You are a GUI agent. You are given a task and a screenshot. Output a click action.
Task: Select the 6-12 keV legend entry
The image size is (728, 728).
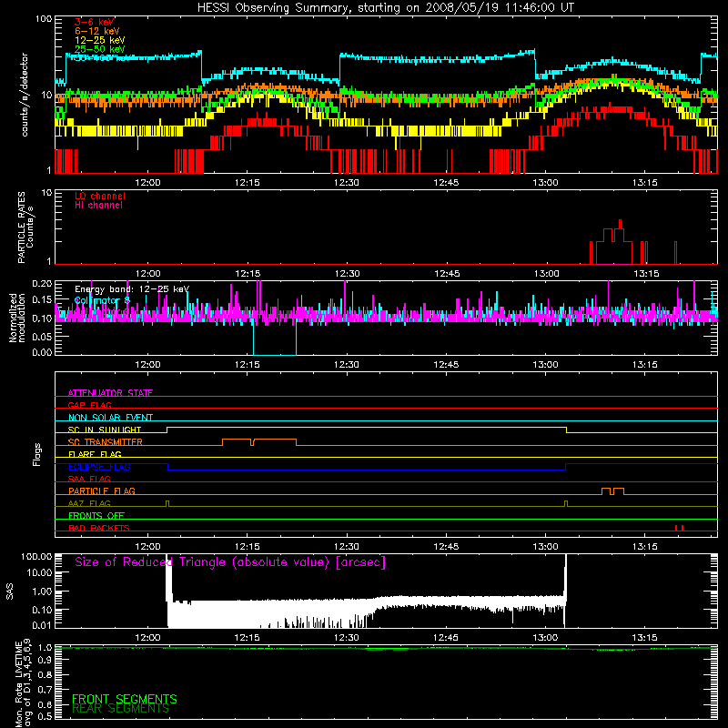click(x=97, y=31)
